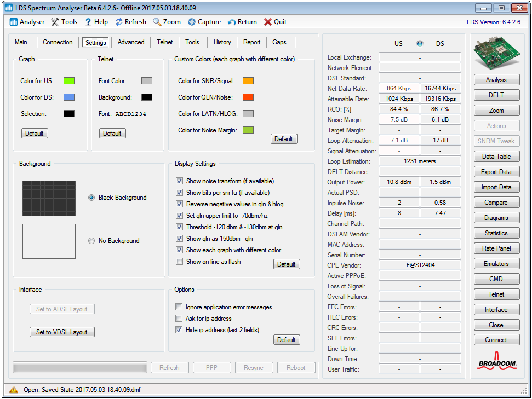Click the white no-background preview thumbnail
Screen dimensions: 532x399
coord(49,241)
